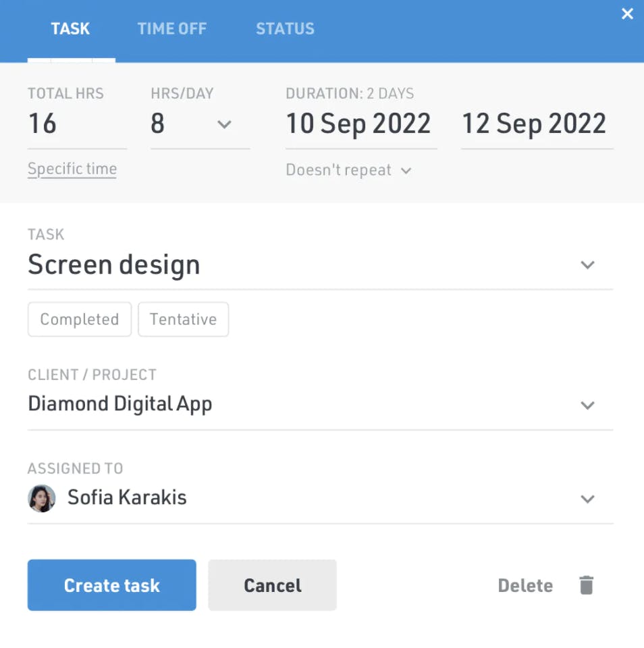Toggle the Tentative status tag
Image resolution: width=644 pixels, height=648 pixels.
click(x=183, y=319)
